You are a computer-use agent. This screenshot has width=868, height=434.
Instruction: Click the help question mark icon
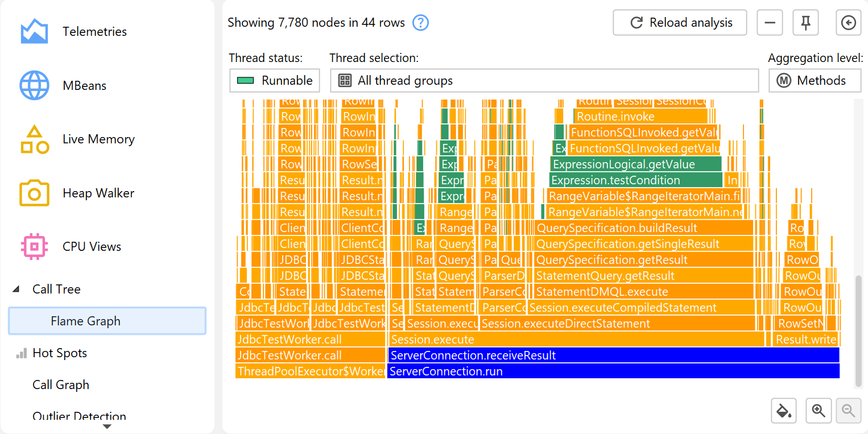click(420, 23)
